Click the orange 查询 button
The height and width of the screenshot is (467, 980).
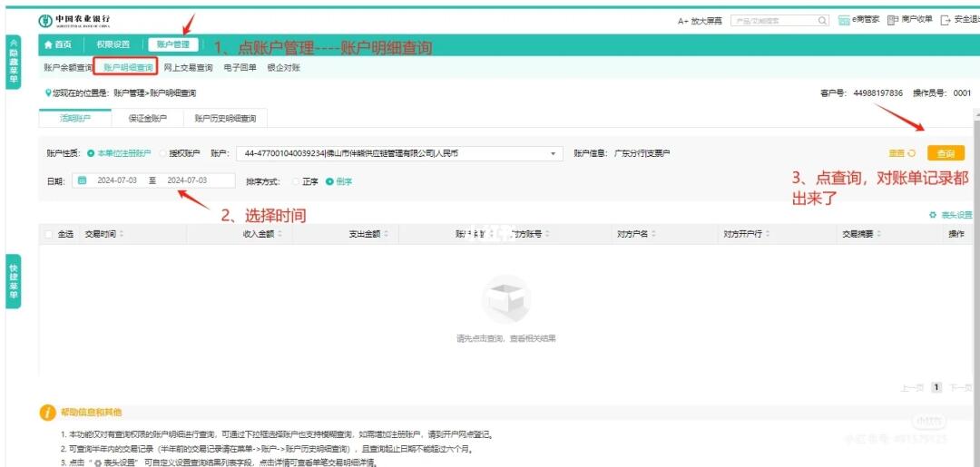pyautogui.click(x=946, y=153)
